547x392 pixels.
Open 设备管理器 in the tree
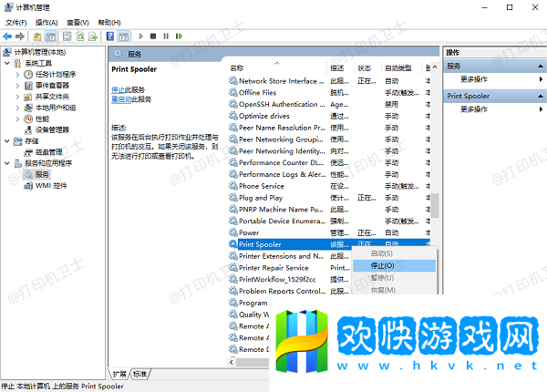52,130
